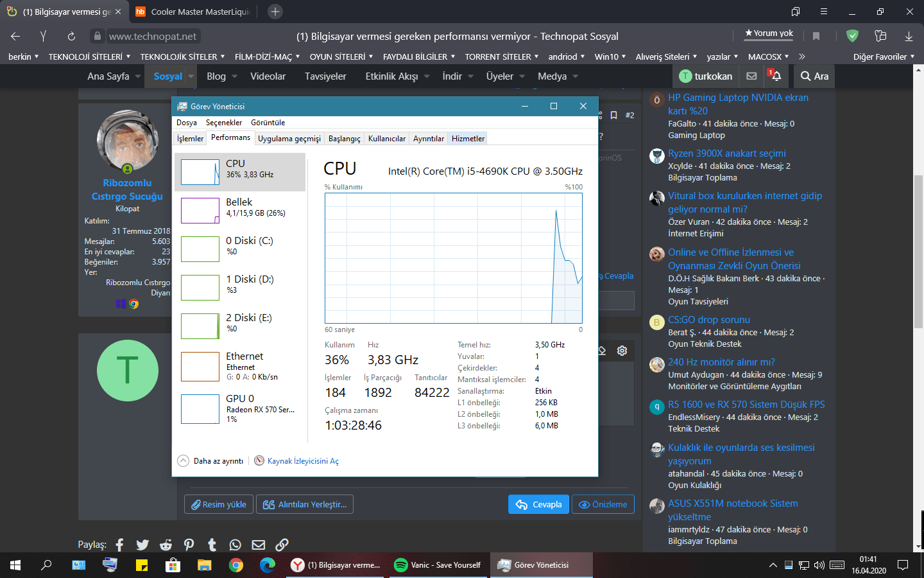Image resolution: width=924 pixels, height=578 pixels.
Task: Open the notification bell with one alert
Action: point(775,75)
